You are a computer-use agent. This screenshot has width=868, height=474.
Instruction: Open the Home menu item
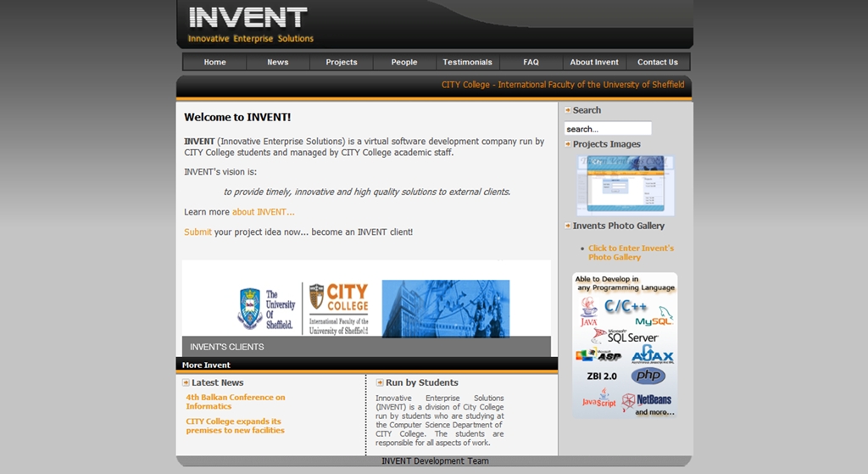(x=214, y=62)
